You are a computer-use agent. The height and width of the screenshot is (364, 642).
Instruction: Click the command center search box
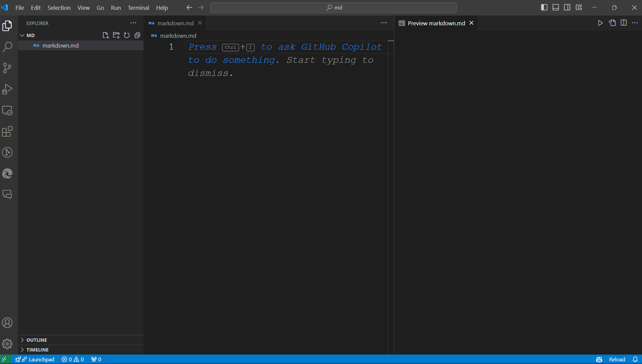coord(333,7)
